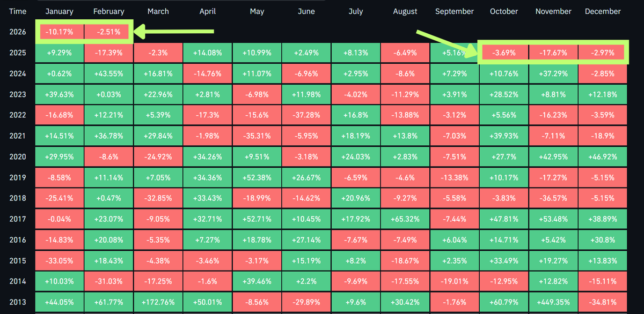Click the 2017 January cell -0.04%
This screenshot has width=644, height=314.
click(59, 218)
